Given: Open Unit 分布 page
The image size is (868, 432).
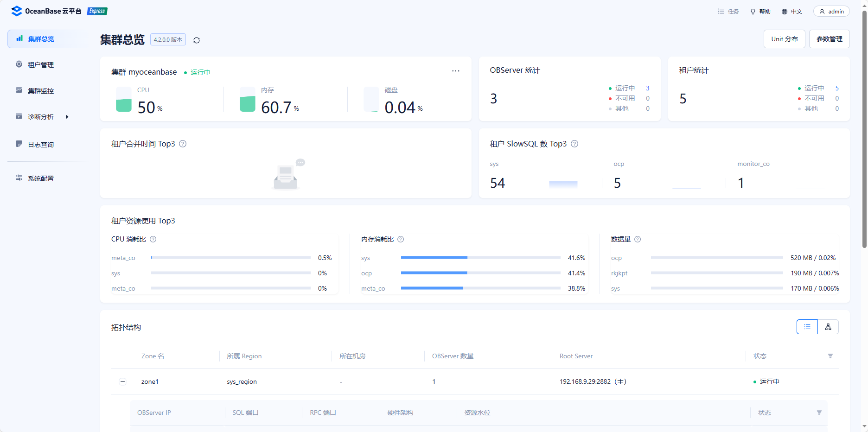Looking at the screenshot, I should coord(785,39).
